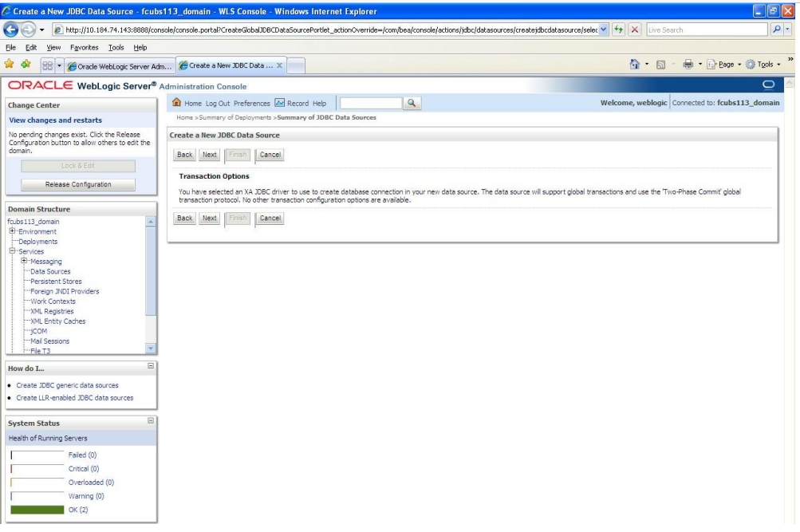The image size is (800, 532).
Task: Click the top Cancel button
Action: (270, 155)
